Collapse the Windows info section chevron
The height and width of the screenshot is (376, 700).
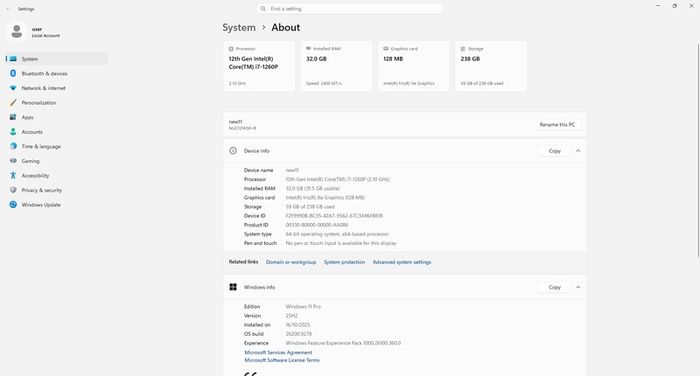(x=578, y=287)
